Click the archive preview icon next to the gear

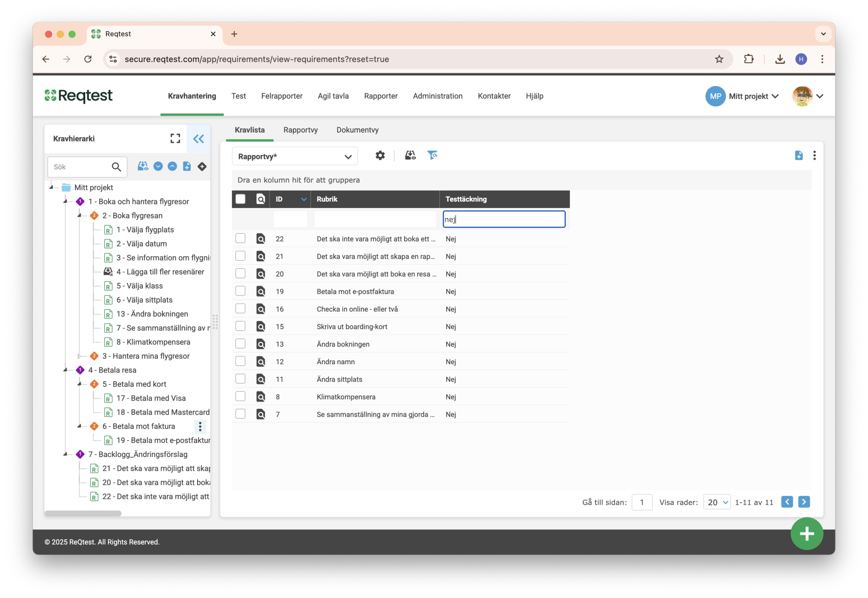410,155
